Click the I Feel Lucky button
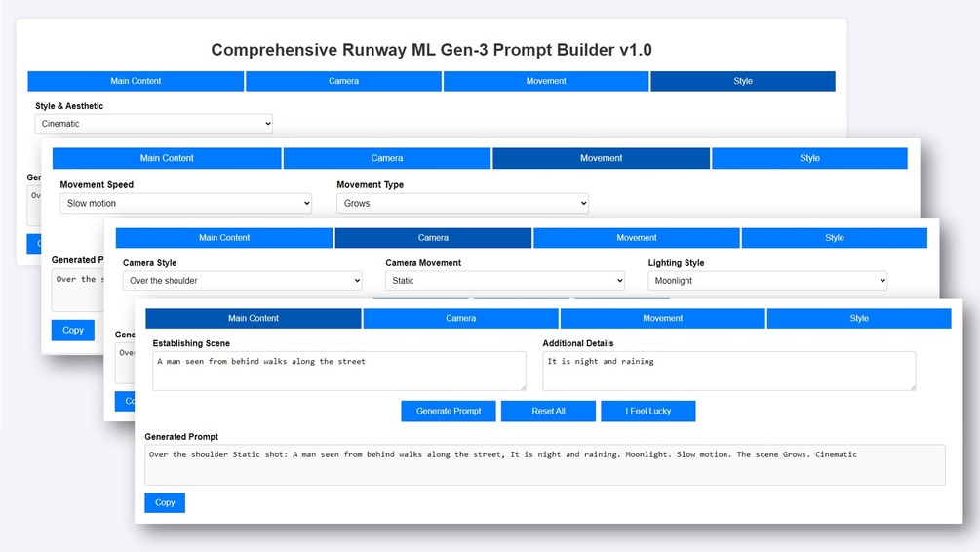The image size is (980, 552). click(648, 412)
